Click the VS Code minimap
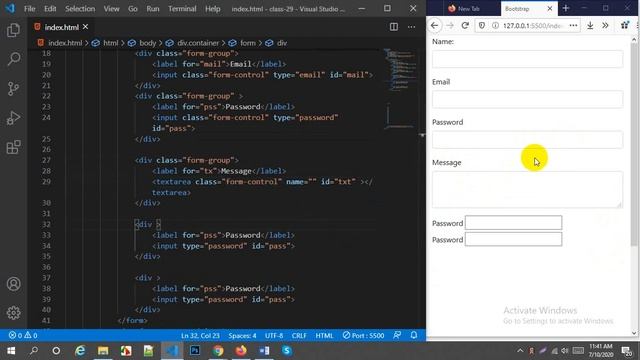The height and width of the screenshot is (360, 640). tap(402, 90)
